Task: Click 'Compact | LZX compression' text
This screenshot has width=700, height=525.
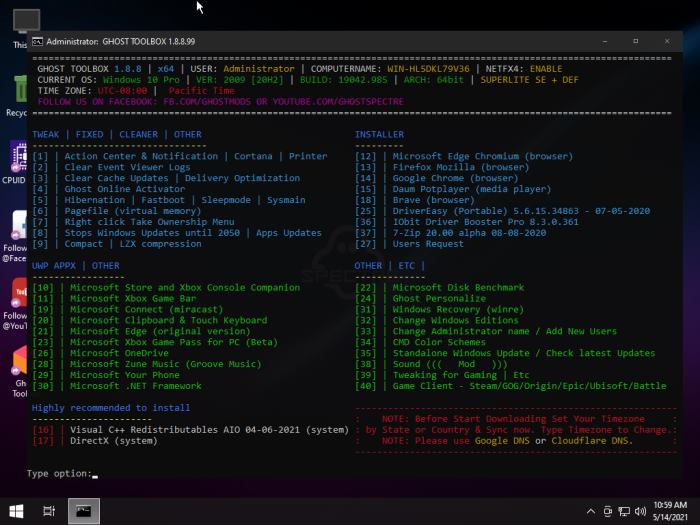Action: tap(133, 244)
